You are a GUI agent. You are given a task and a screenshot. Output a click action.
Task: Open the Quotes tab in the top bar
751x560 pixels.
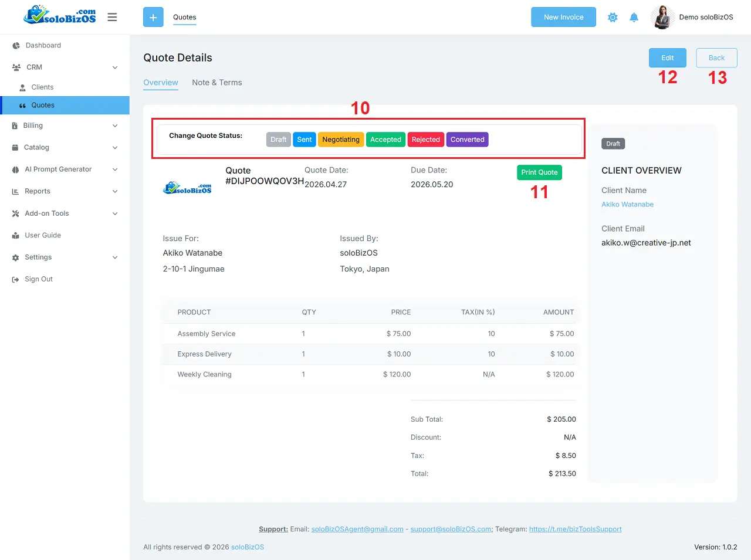185,18
